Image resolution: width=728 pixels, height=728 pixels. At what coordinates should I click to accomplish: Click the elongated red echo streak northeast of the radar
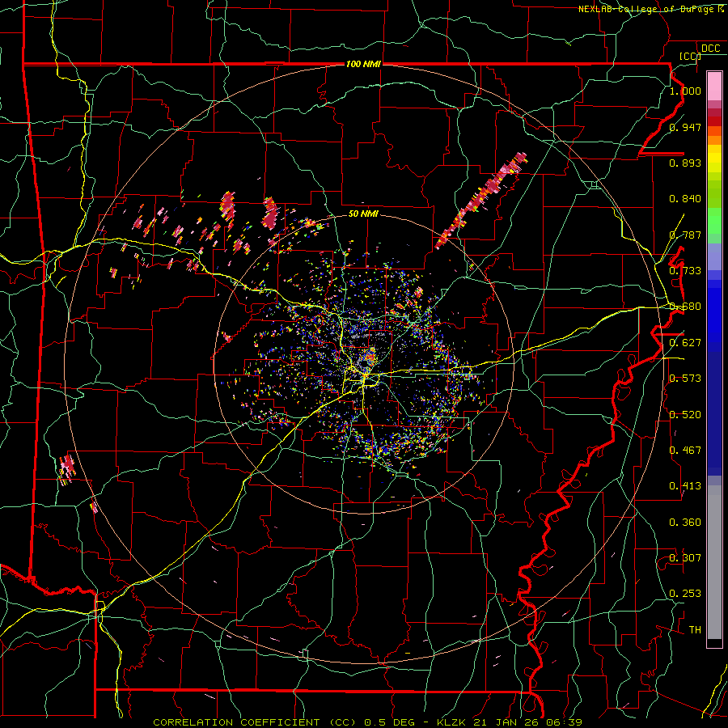(481, 200)
